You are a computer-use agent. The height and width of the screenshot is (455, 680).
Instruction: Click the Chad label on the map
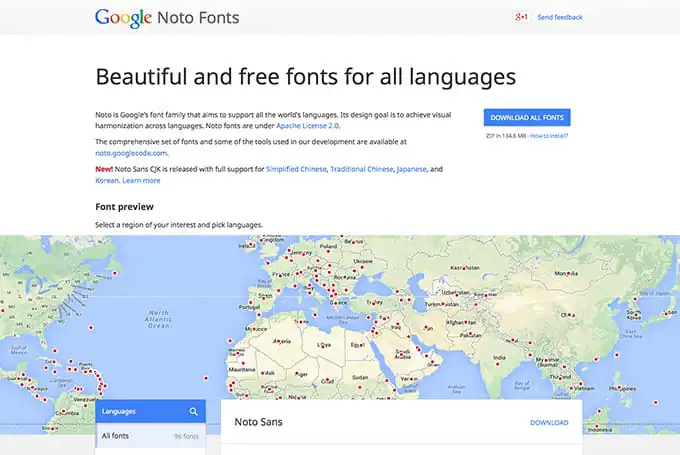(x=327, y=381)
